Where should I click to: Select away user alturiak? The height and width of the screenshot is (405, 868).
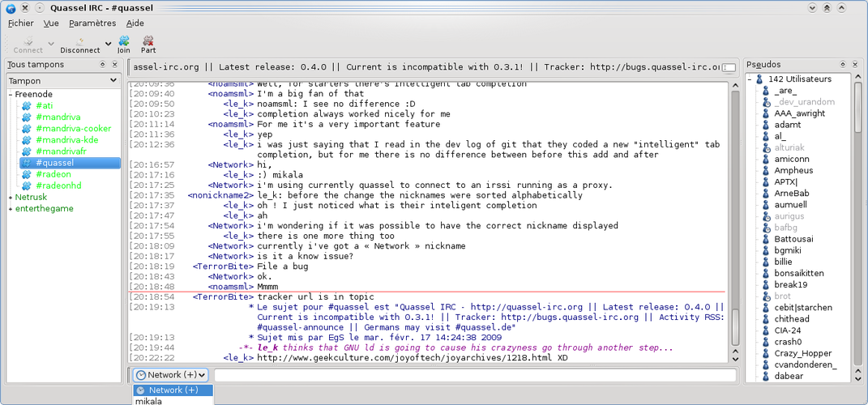click(789, 147)
